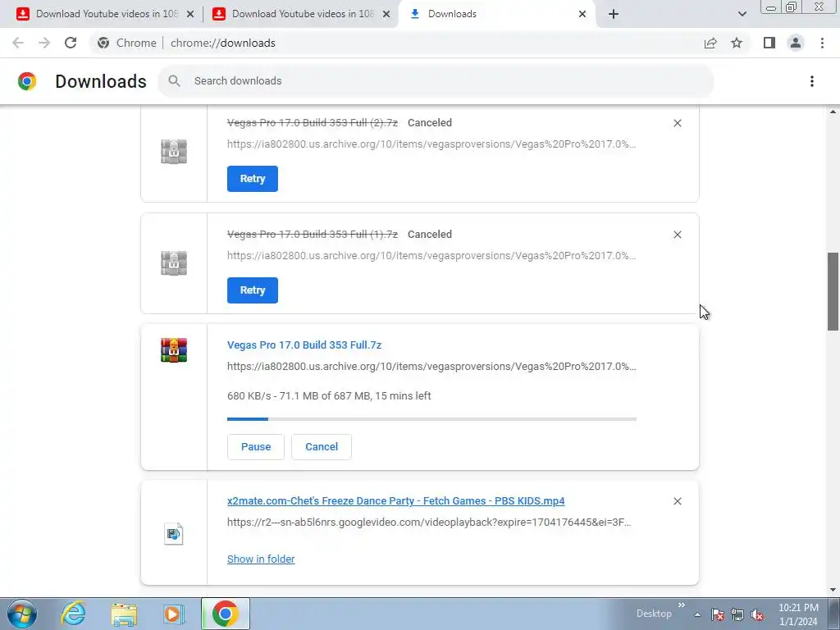Viewport: 840px width, 630px height.
Task: Cancel the Vegas Pro 17.0 download
Action: point(322,447)
